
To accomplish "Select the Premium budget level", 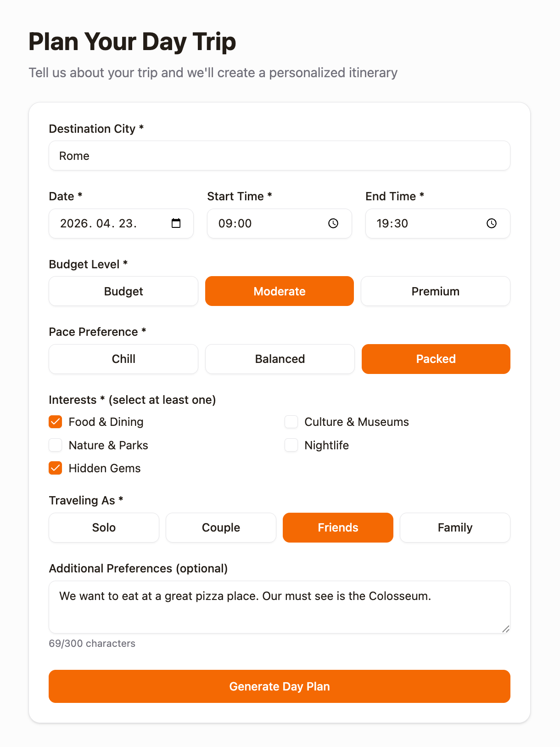I will (x=435, y=291).
